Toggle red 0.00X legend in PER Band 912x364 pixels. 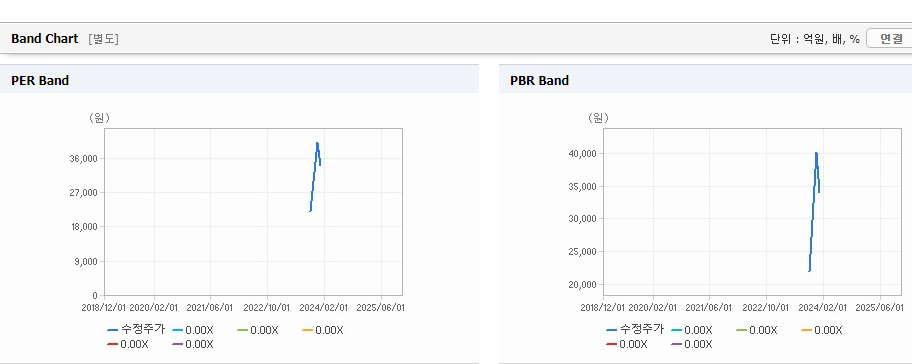coord(128,344)
